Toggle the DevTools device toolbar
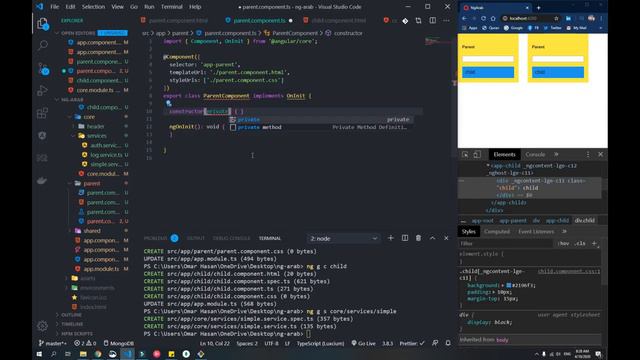The height and width of the screenshot is (360, 640). pos(477,154)
